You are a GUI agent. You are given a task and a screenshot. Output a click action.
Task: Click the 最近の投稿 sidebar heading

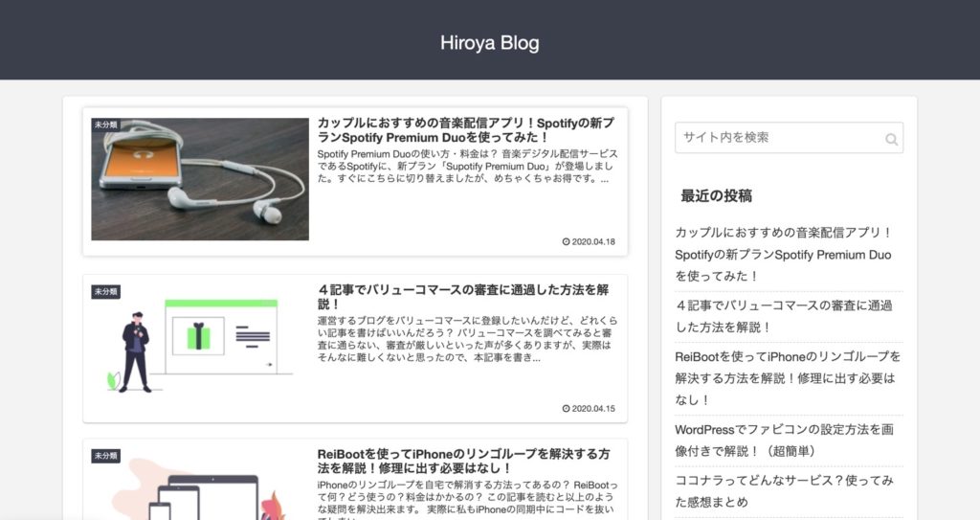click(x=716, y=196)
